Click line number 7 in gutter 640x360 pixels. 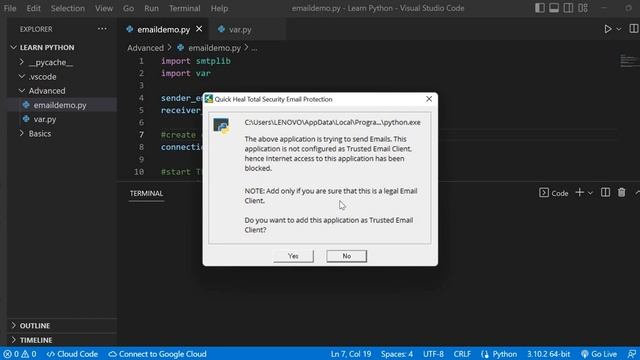pos(141,135)
